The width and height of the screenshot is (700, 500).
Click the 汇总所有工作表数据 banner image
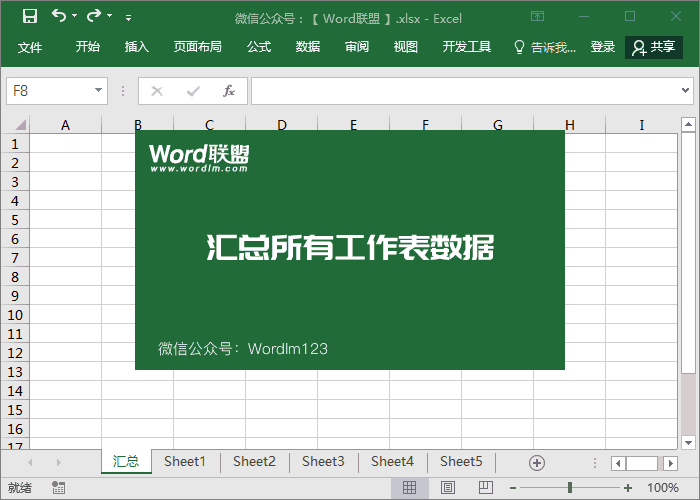tap(350, 250)
